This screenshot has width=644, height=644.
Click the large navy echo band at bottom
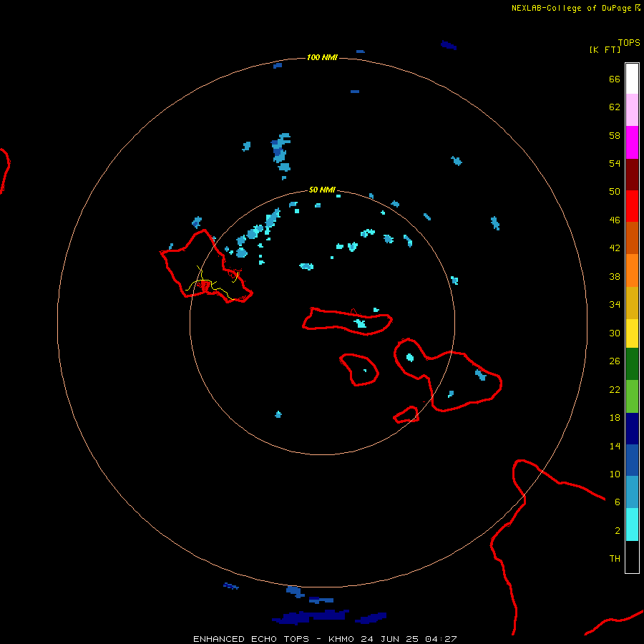coord(311,617)
